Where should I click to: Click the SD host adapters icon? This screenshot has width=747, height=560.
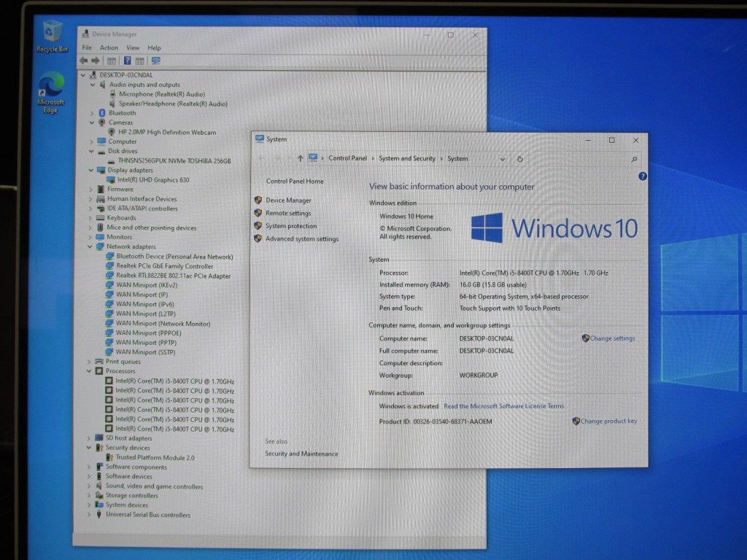coord(98,438)
